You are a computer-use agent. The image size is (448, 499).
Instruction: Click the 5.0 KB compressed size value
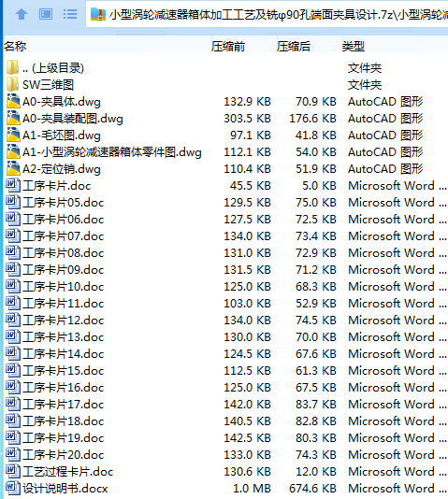pos(319,186)
